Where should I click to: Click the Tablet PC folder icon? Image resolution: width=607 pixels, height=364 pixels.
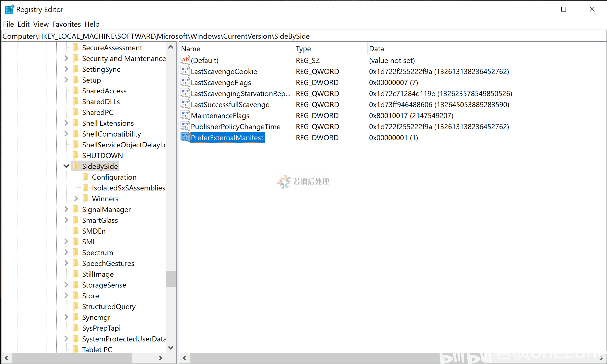click(x=76, y=349)
